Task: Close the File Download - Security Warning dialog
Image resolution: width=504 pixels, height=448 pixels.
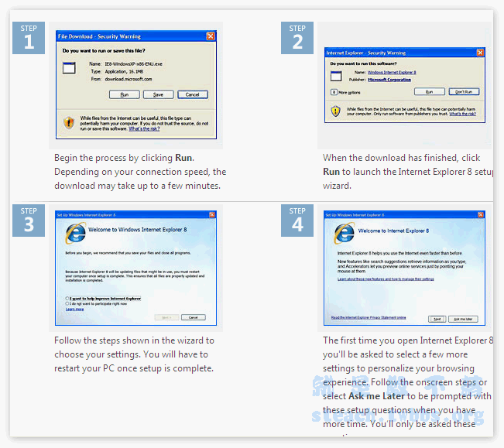Action: tap(211, 36)
